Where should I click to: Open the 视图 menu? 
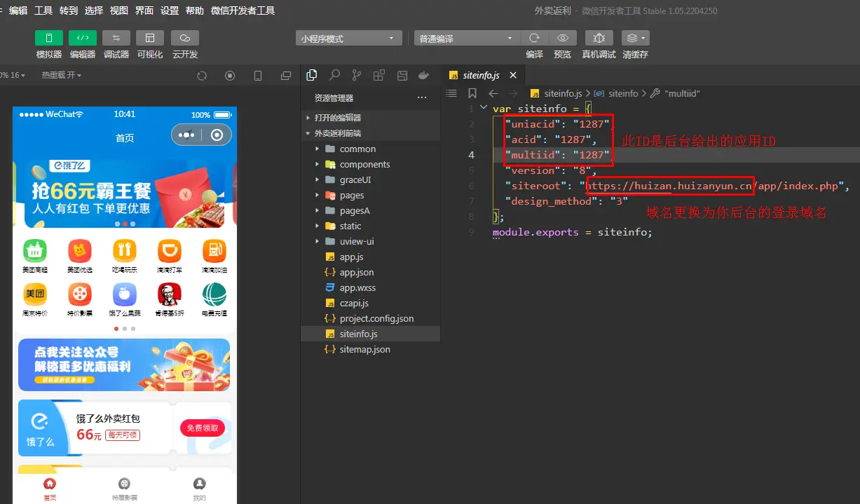coord(119,11)
